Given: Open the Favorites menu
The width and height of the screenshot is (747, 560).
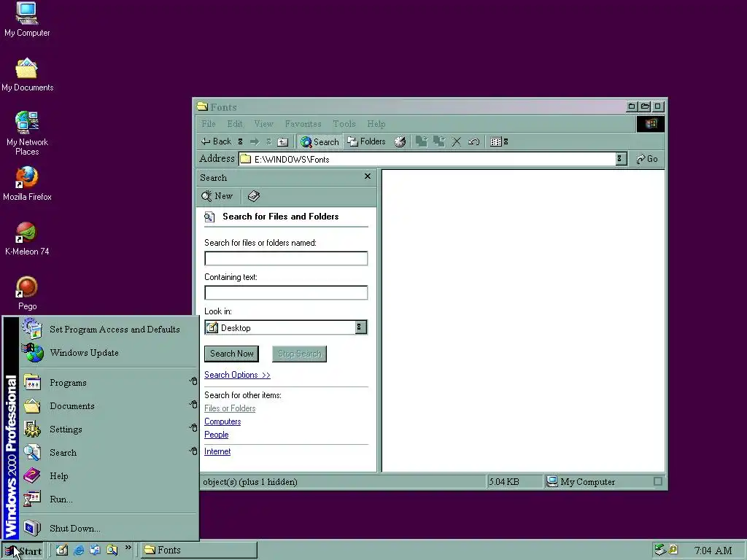Looking at the screenshot, I should point(303,124).
